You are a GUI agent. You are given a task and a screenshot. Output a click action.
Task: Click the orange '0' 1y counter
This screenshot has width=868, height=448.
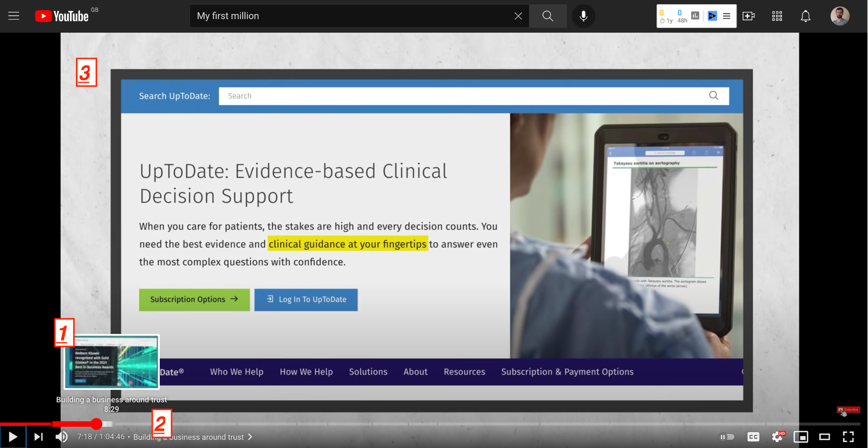click(662, 13)
